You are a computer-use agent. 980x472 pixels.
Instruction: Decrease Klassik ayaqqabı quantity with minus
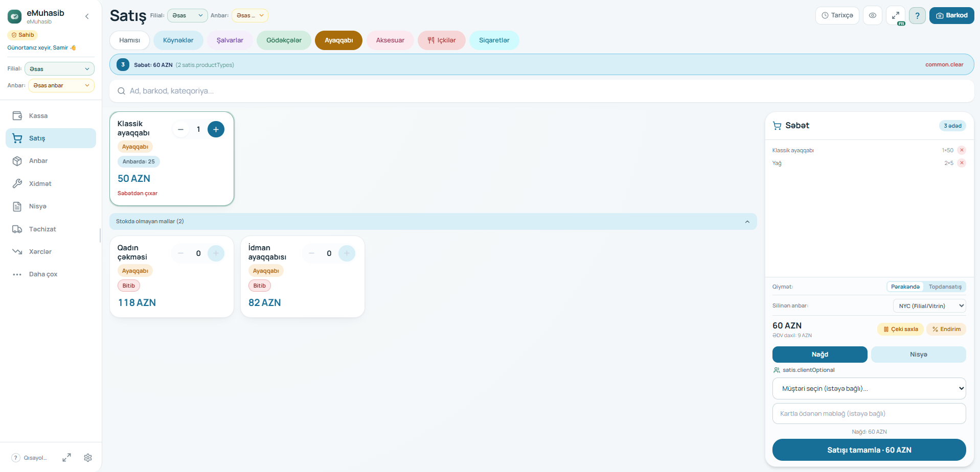pyautogui.click(x=180, y=129)
